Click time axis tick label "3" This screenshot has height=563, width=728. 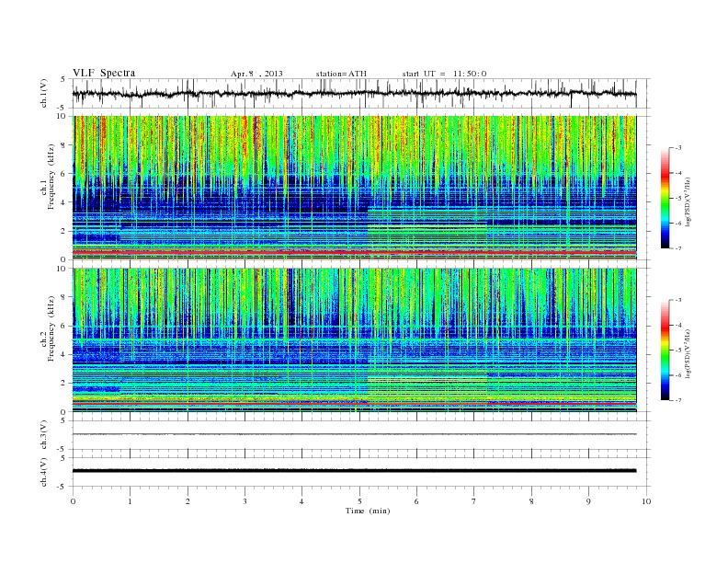245,501
